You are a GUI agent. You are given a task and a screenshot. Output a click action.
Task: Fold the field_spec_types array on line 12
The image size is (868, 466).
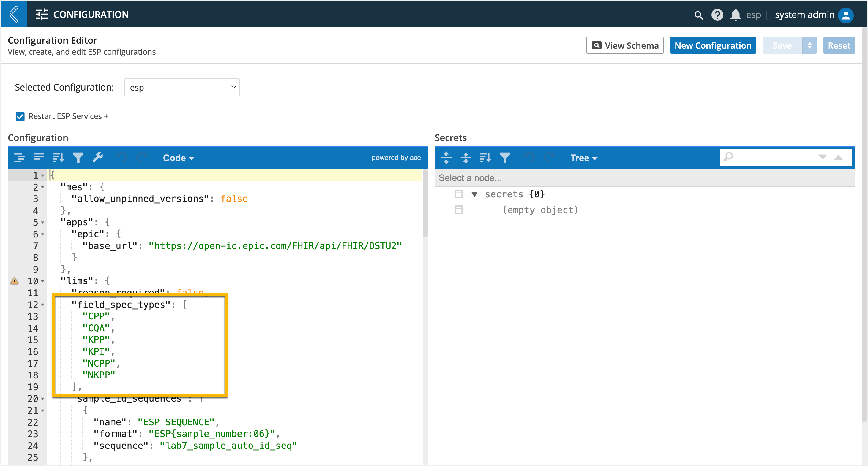tap(43, 305)
